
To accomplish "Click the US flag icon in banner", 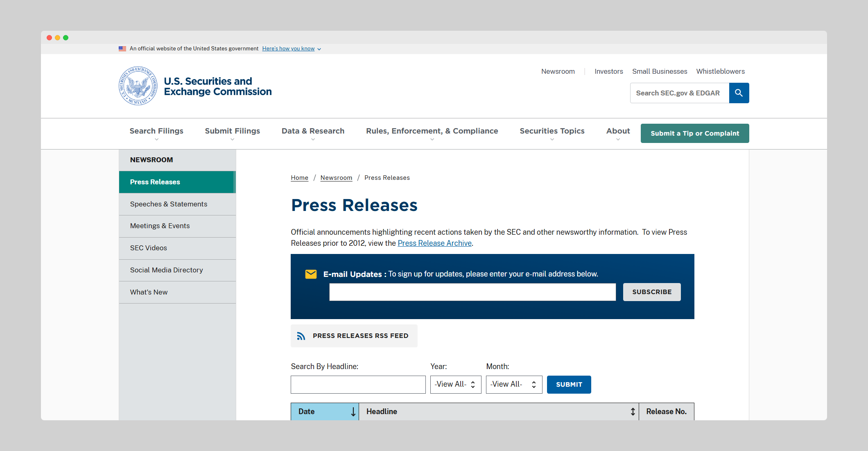I will (122, 48).
